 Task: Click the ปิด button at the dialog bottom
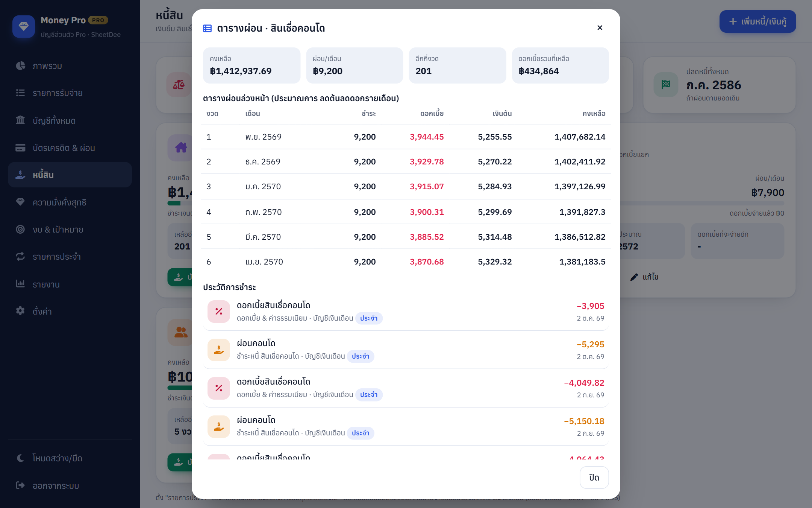pyautogui.click(x=594, y=478)
